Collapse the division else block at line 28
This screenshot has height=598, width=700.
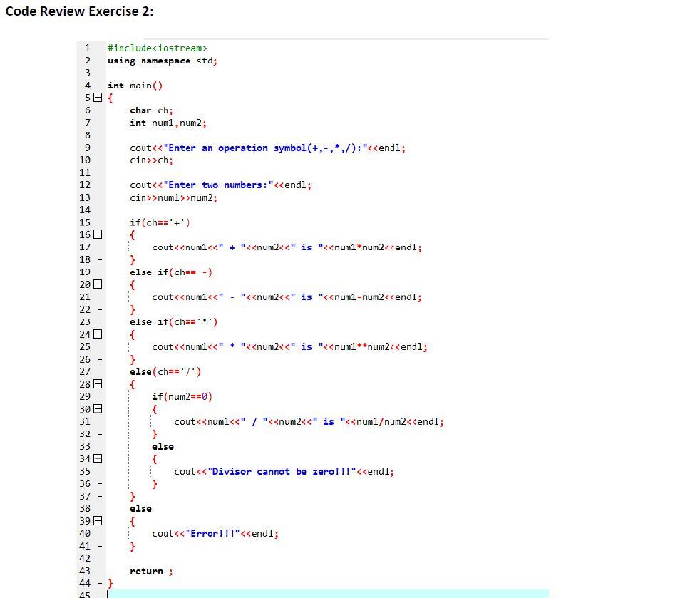98,383
